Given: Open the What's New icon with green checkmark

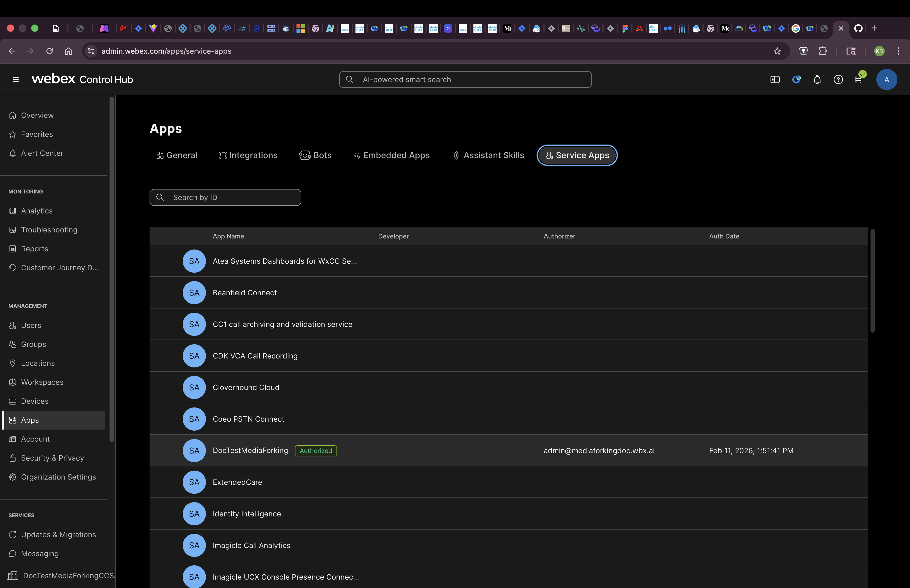Looking at the screenshot, I should pyautogui.click(x=859, y=79).
